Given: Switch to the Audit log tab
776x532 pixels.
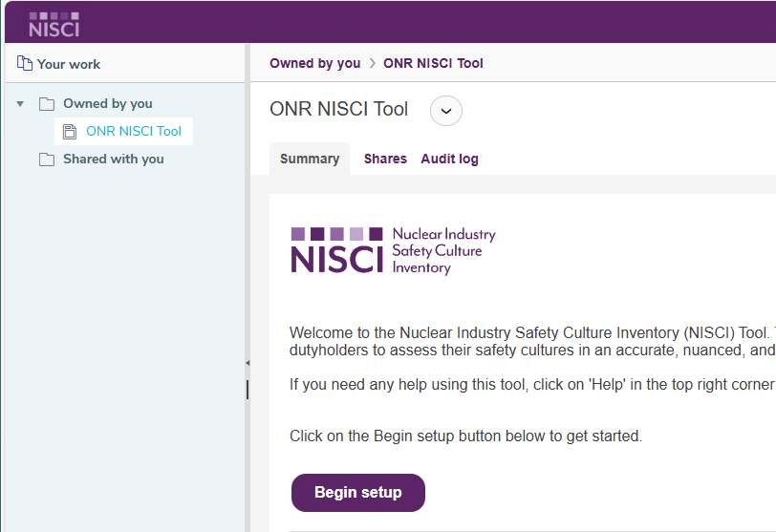Looking at the screenshot, I should (x=449, y=159).
